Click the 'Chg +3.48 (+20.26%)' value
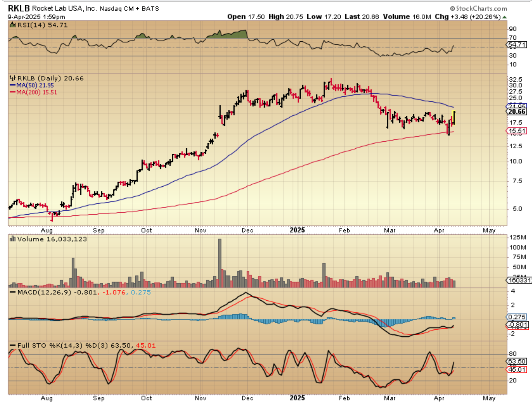 pyautogui.click(x=468, y=17)
